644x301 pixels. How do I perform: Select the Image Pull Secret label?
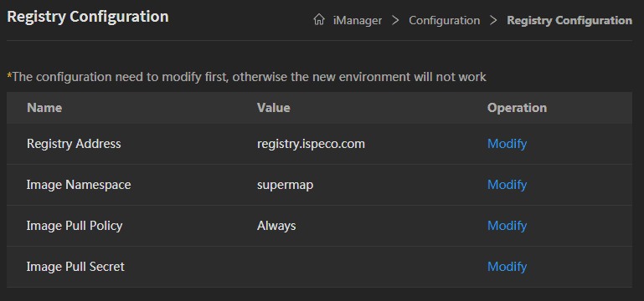(x=75, y=267)
